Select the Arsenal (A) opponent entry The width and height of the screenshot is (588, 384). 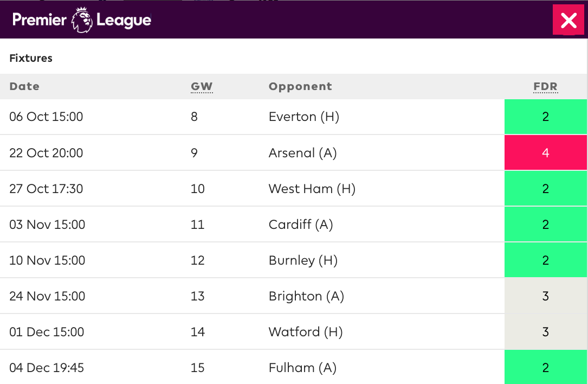tap(302, 153)
